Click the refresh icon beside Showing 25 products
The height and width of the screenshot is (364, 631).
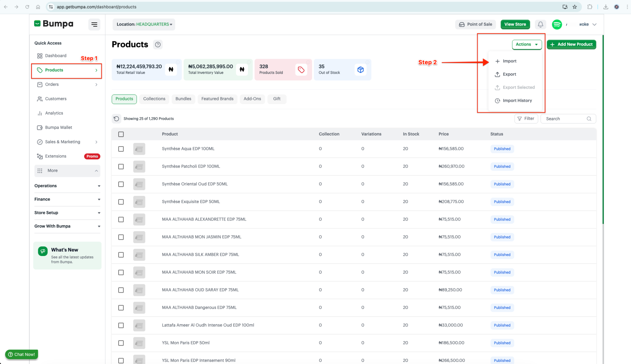(116, 118)
